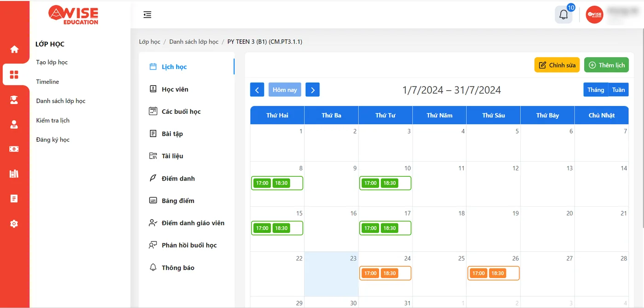
Task: Open the library books icon in sidebar
Action: 14,174
